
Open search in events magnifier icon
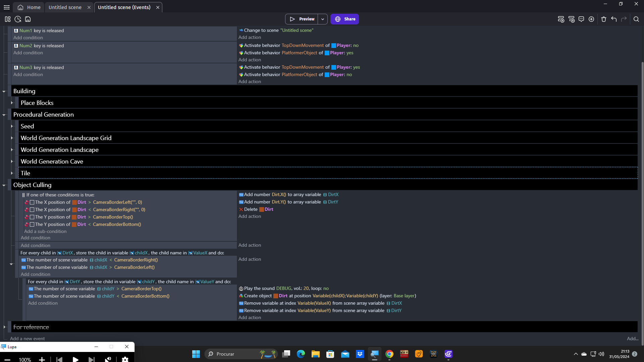(636, 19)
